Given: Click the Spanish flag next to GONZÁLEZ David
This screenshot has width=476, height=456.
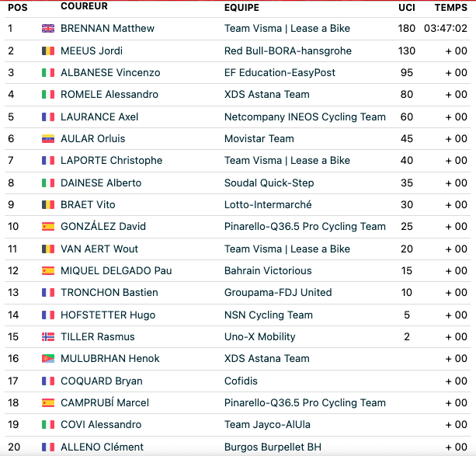Looking at the screenshot, I should 48,227.
